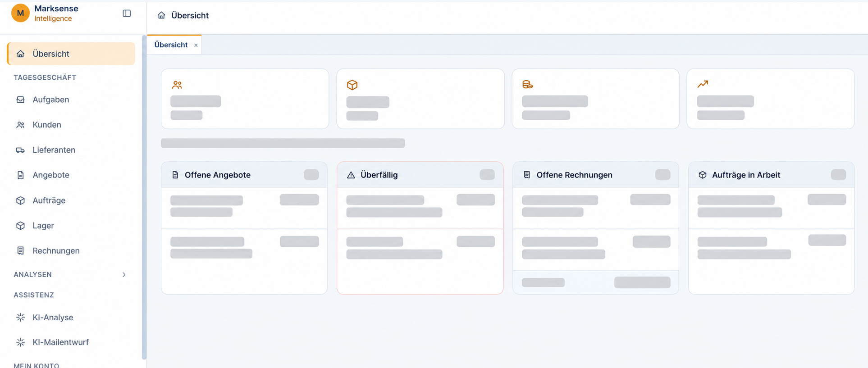Click the trending-up arrow icon card
868x368 pixels.
[x=703, y=84]
